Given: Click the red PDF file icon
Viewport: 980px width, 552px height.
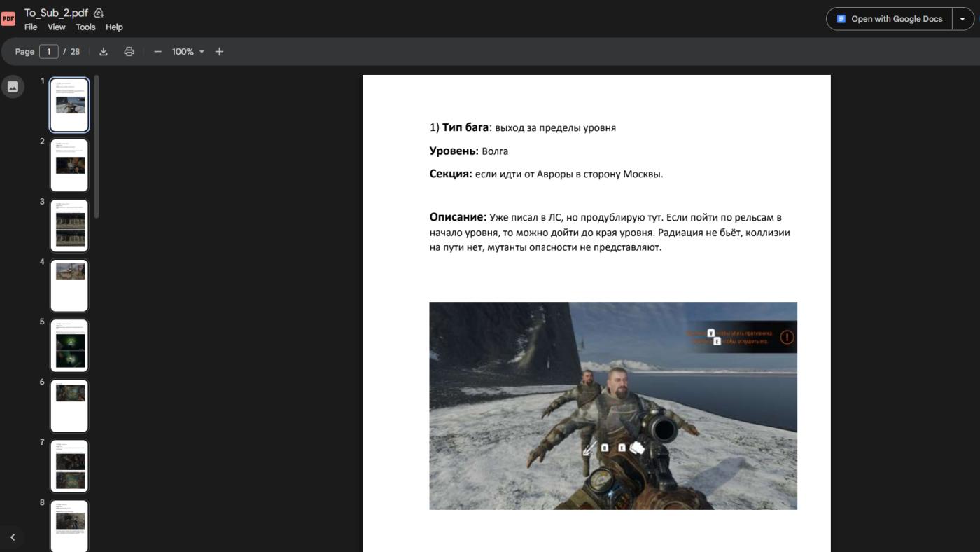Looking at the screenshot, I should pyautogui.click(x=8, y=19).
